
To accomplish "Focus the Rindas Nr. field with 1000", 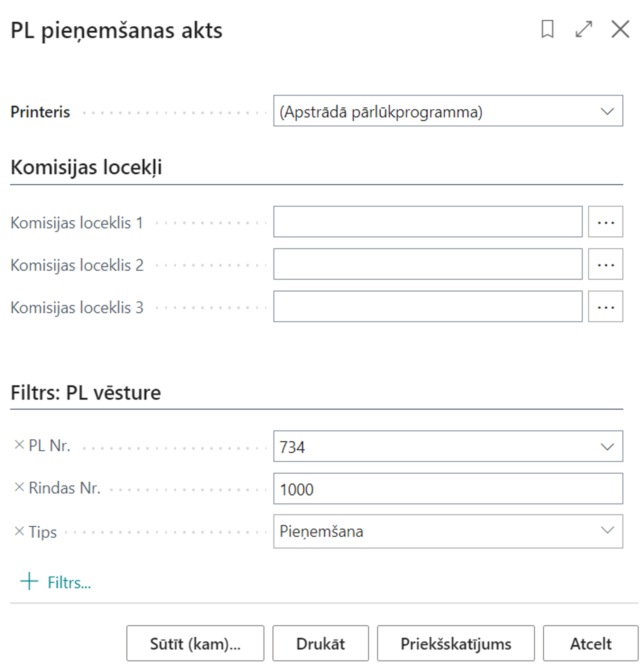I will point(448,489).
